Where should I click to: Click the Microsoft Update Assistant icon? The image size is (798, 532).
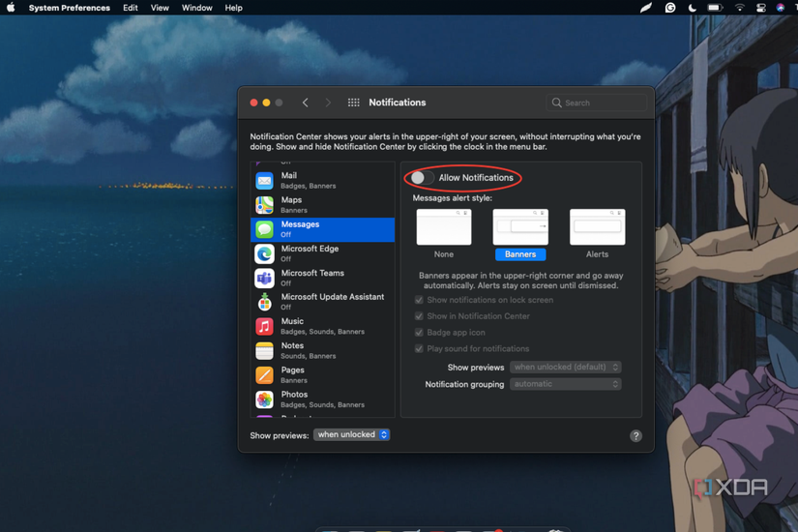pyautogui.click(x=264, y=302)
